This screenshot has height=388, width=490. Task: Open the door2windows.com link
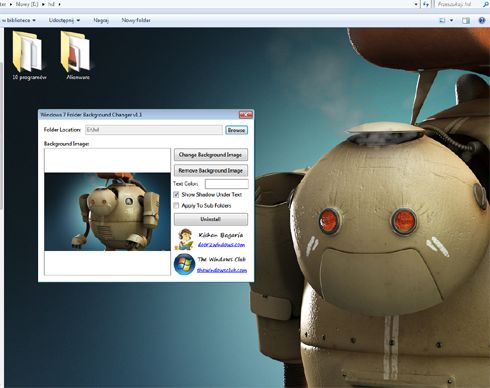coord(221,245)
